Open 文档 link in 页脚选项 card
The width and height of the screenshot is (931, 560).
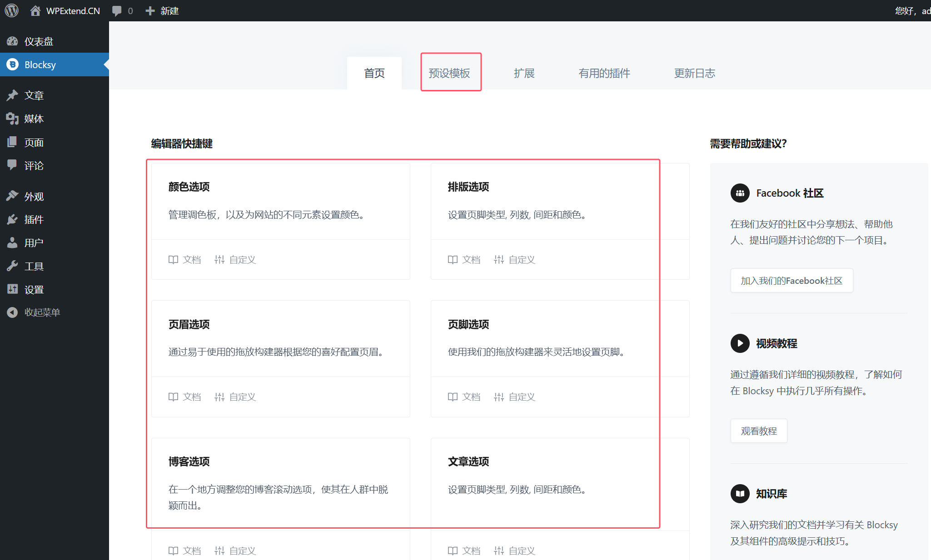pyautogui.click(x=464, y=397)
